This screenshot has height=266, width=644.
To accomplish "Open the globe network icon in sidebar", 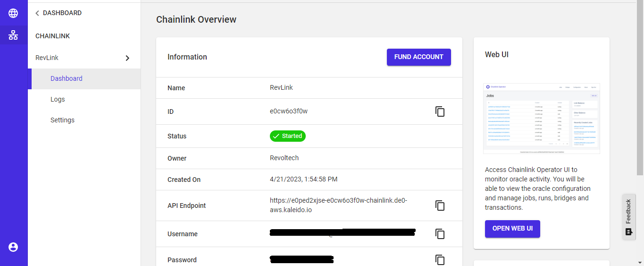I will 13,13.
